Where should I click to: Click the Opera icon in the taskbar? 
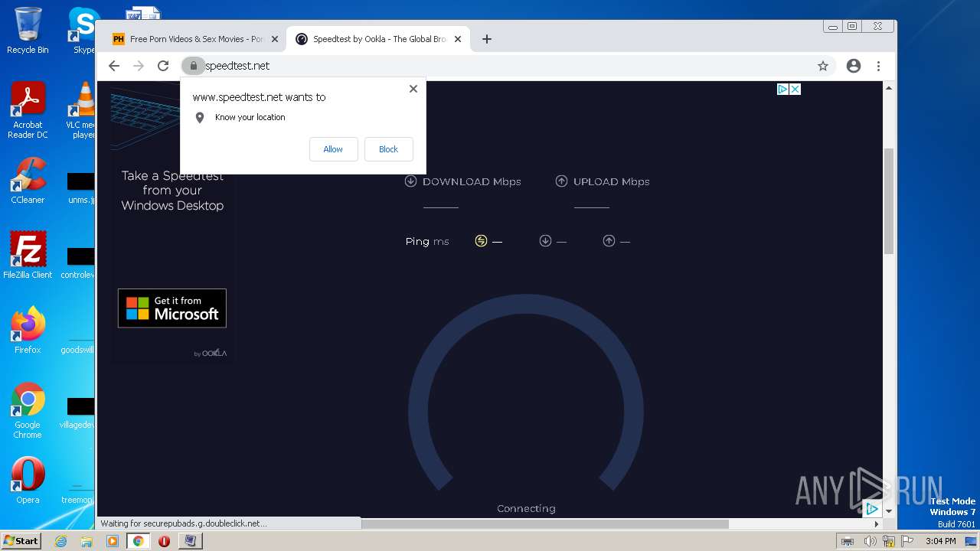[164, 541]
